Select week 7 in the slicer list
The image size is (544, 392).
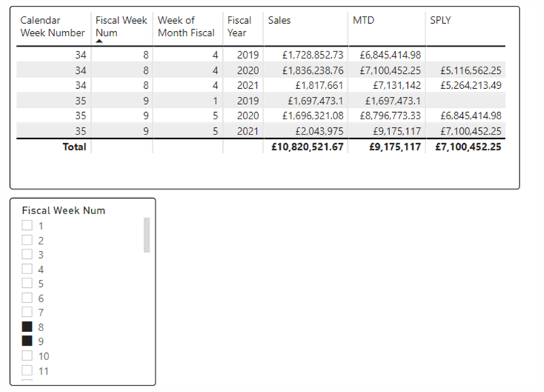27,312
